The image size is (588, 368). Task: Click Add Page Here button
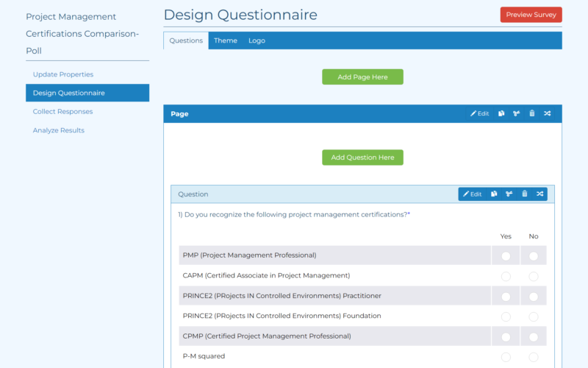362,77
